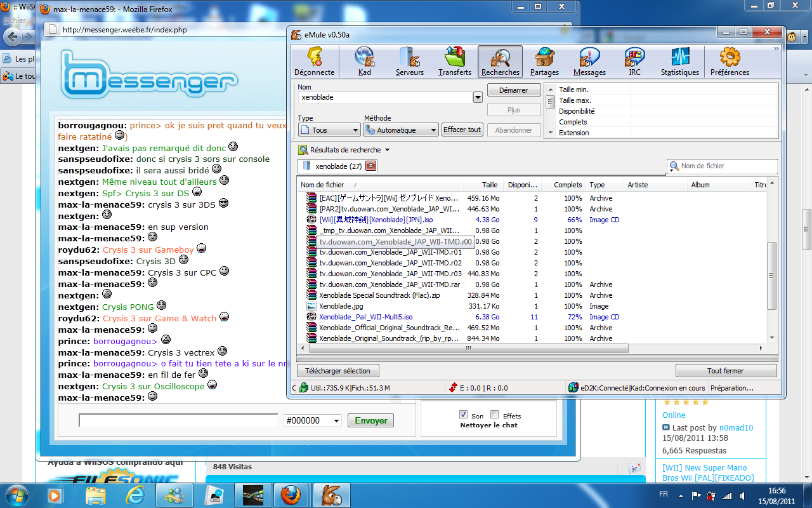
Task: Select result Xenoblade_Official_Original_Soundtrack_Re...
Action: coord(390,328)
